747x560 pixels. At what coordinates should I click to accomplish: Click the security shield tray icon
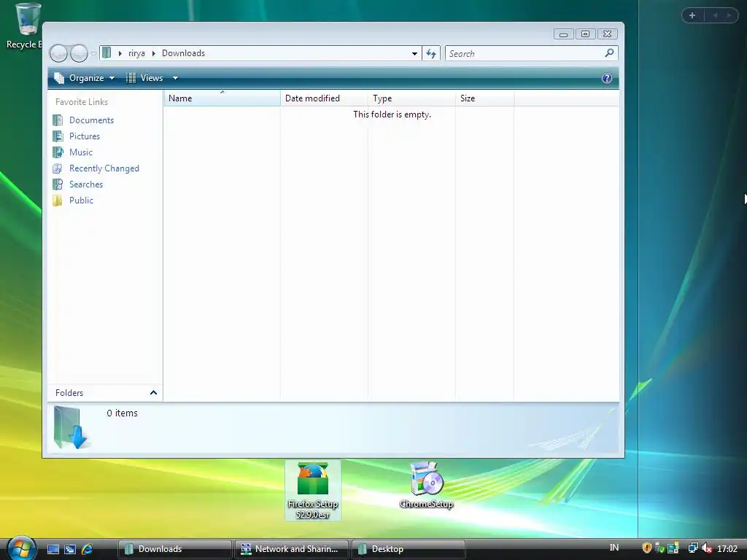pyautogui.click(x=646, y=548)
